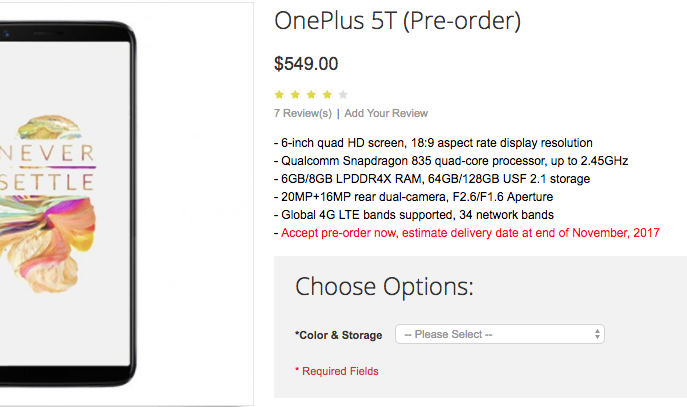
Task: Expand the Color & Storage dropdown
Action: tap(500, 334)
